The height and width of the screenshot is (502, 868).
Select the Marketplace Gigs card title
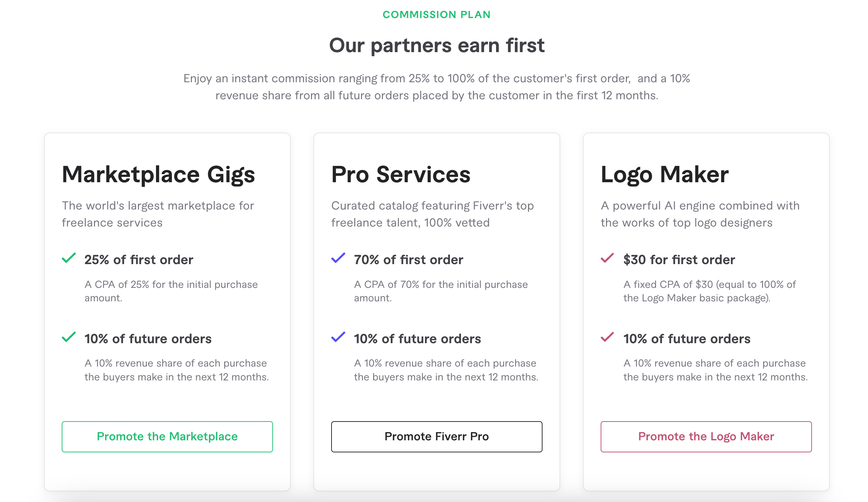coord(158,175)
